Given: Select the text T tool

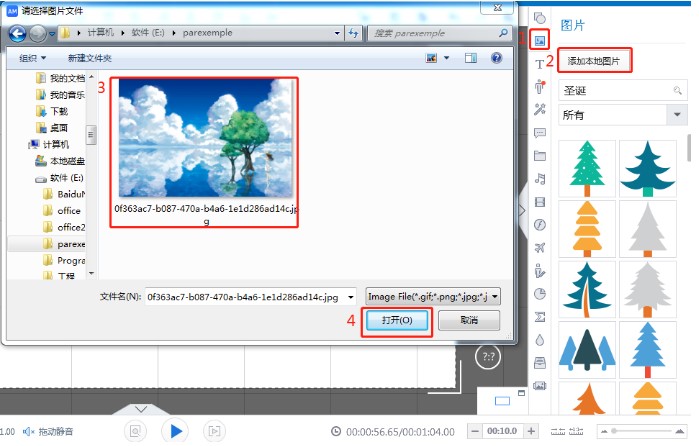Looking at the screenshot, I should pyautogui.click(x=539, y=65).
